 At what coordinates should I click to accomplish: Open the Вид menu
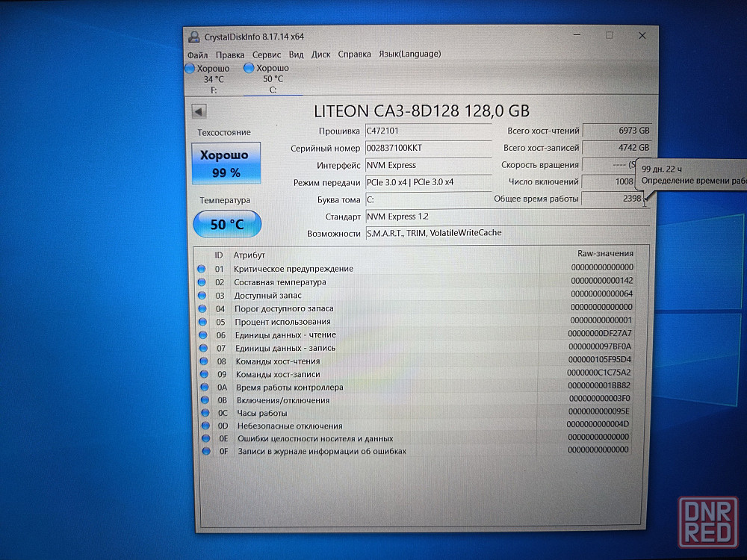click(296, 55)
